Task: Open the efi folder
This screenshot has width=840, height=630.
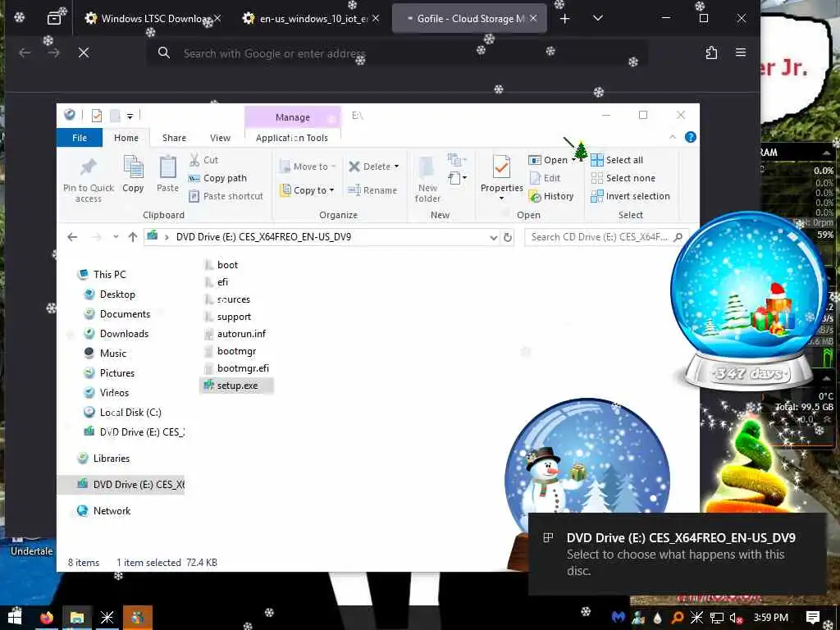Action: (x=216, y=282)
